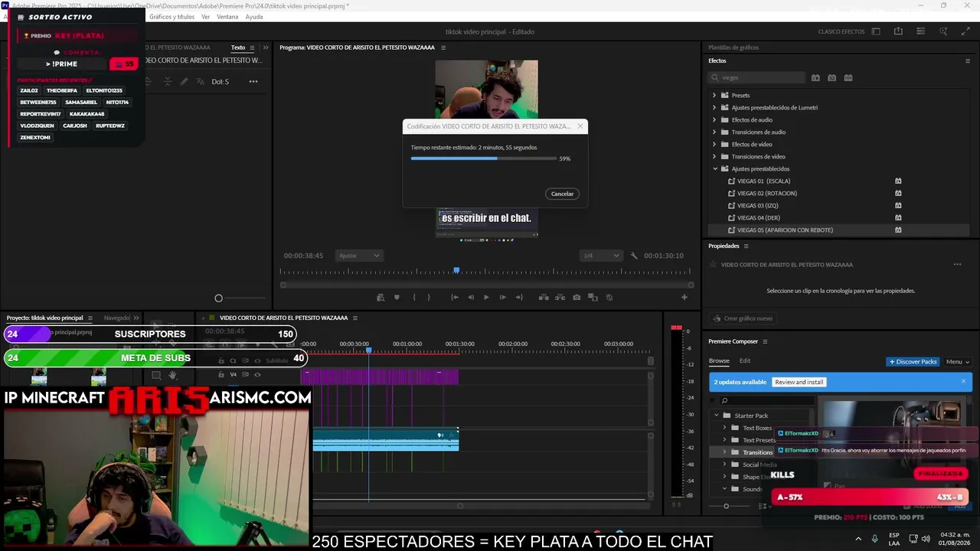This screenshot has width=980, height=551.
Task: Open the Browse tab in Premiere Composer
Action: 719,361
